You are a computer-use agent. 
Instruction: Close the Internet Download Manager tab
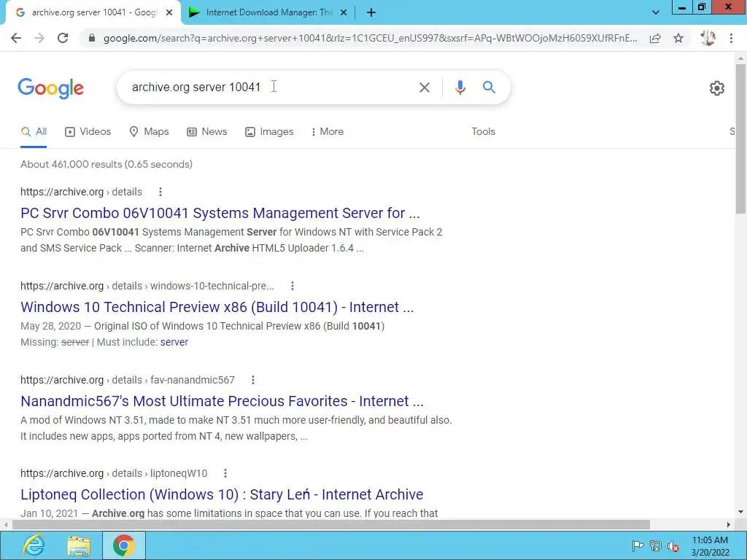click(x=344, y=13)
